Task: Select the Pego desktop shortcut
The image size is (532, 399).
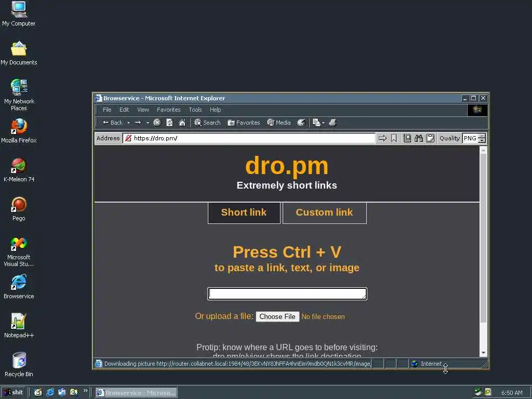Action: [x=19, y=209]
